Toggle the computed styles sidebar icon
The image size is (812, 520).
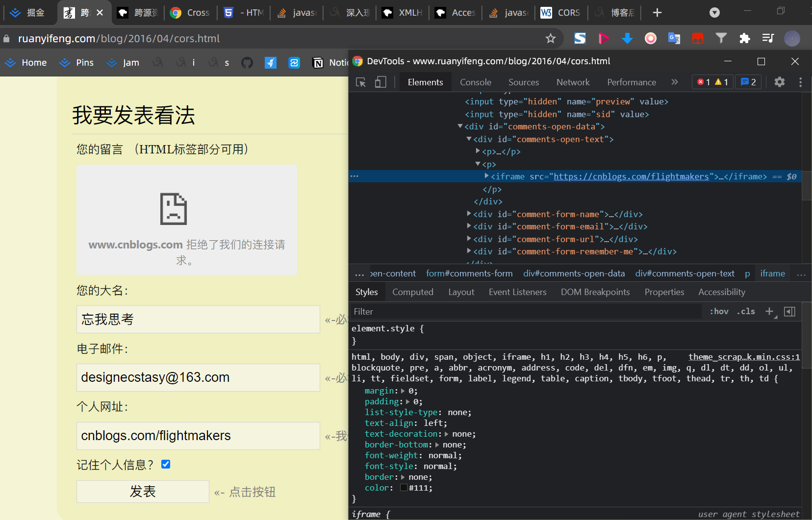pyautogui.click(x=789, y=312)
